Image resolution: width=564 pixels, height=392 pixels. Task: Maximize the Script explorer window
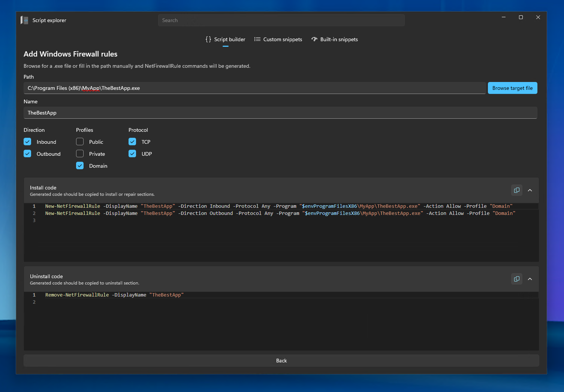pos(521,17)
